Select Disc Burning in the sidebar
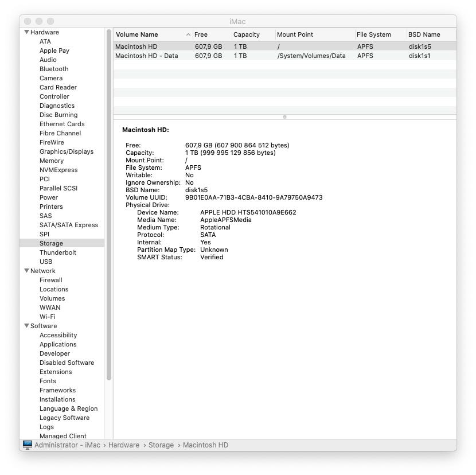The image size is (476, 475). coord(58,115)
